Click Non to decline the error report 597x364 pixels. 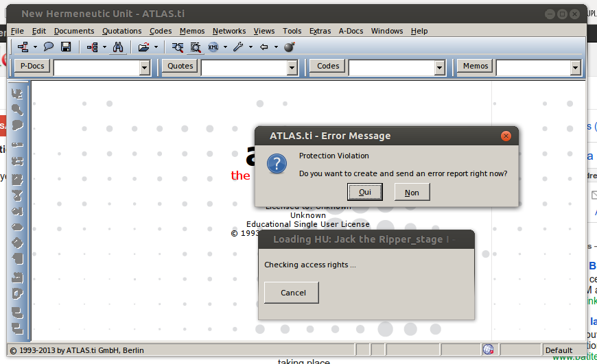(412, 192)
